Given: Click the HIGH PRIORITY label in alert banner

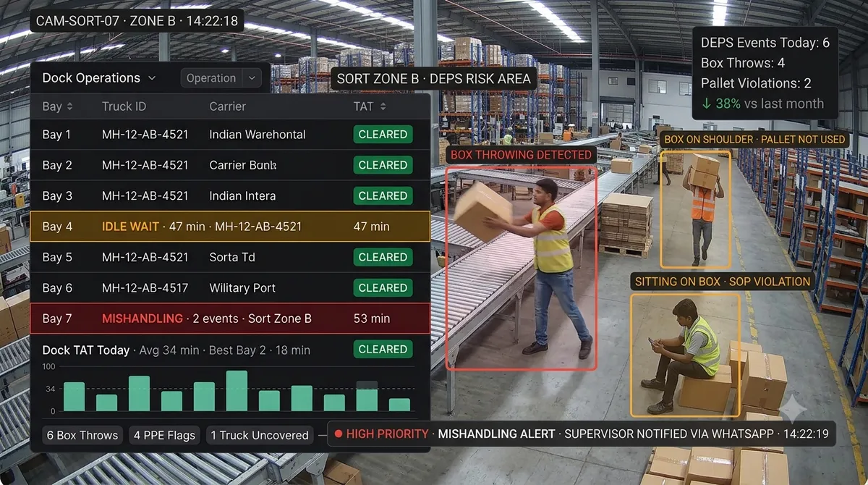Looking at the screenshot, I should coord(387,434).
